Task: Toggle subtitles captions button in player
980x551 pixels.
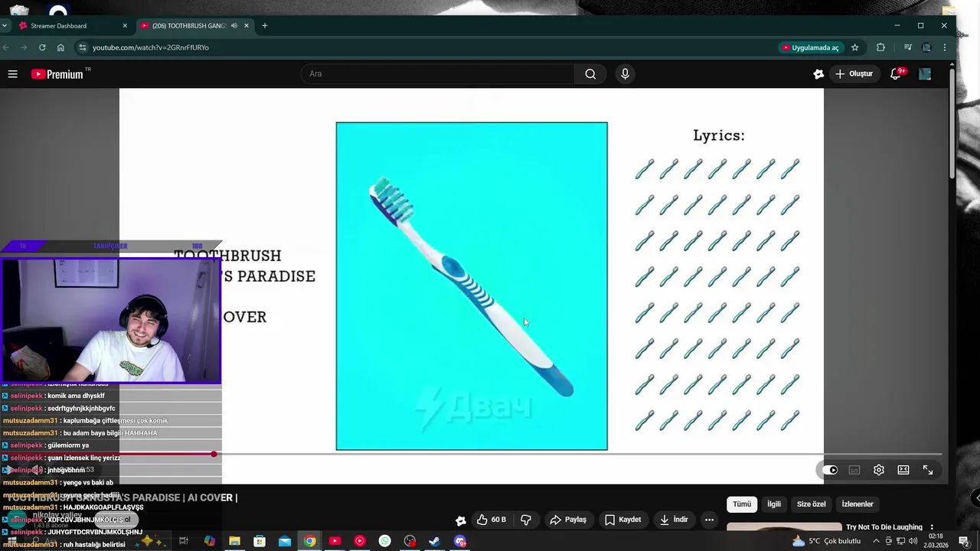Action: [x=854, y=470]
